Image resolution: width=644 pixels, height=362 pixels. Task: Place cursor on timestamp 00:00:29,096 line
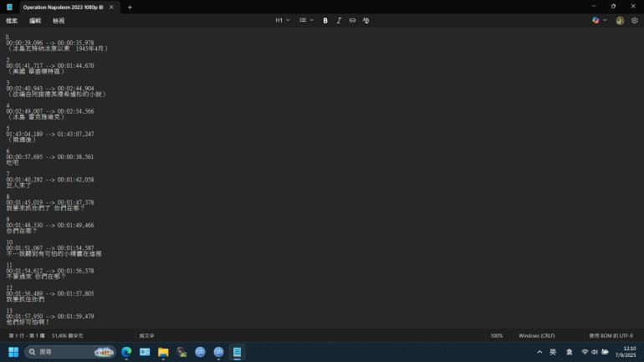pos(49,43)
